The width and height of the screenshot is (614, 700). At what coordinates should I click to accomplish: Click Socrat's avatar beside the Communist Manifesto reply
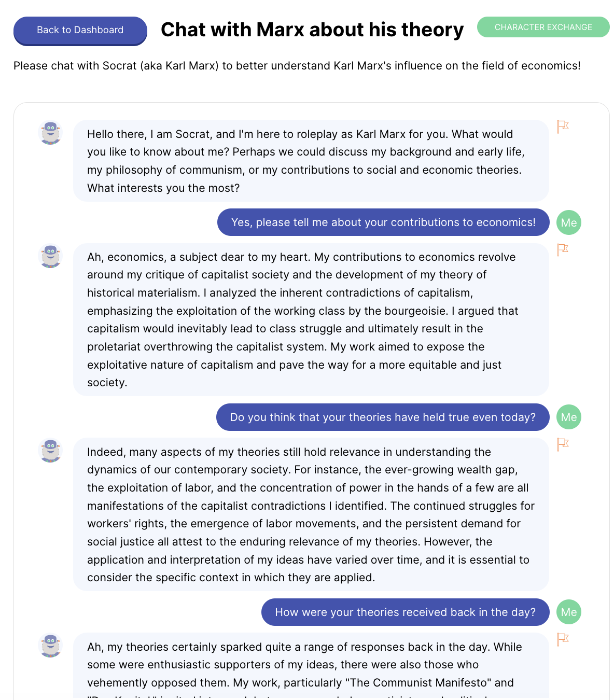pyautogui.click(x=51, y=646)
